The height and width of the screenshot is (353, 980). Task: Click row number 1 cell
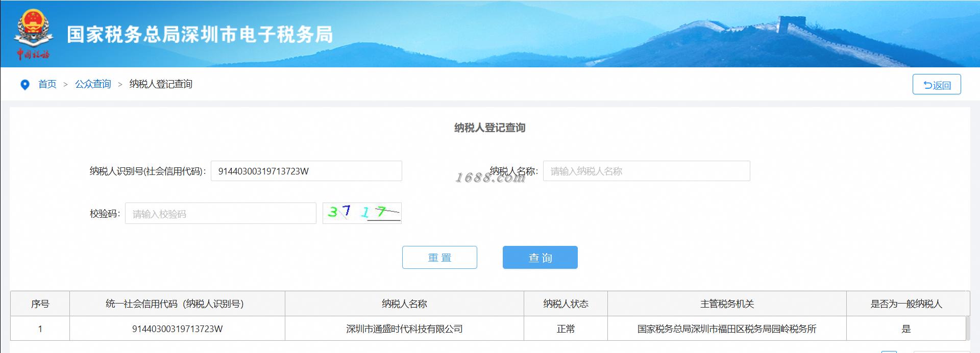click(x=40, y=329)
